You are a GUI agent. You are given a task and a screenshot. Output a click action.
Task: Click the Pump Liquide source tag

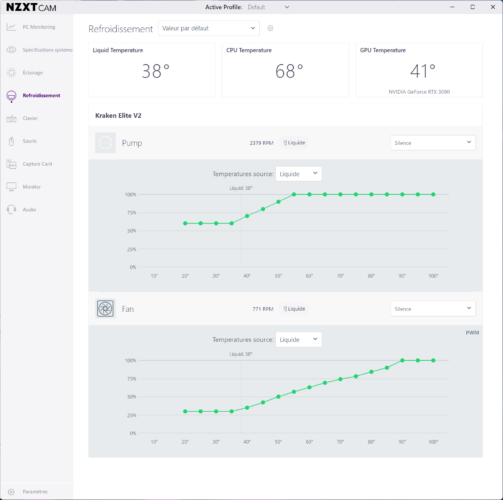click(295, 143)
